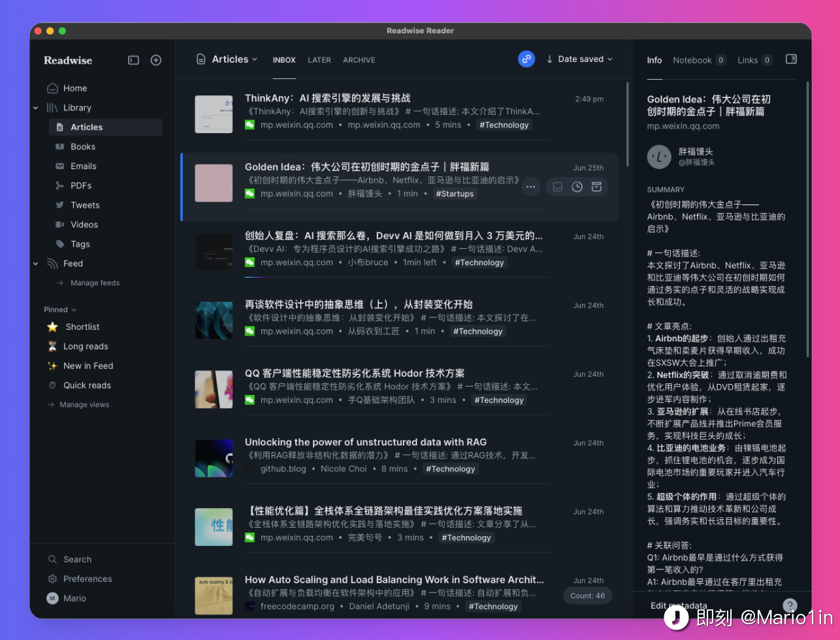This screenshot has height=640, width=840.
Task: Click the mp.weixin.qq.com link in Info panel
Action: (683, 126)
